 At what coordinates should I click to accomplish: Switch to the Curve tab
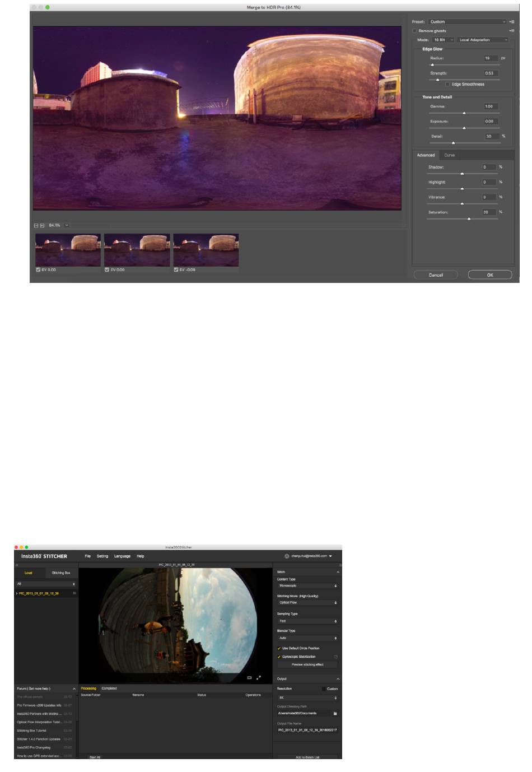tap(450, 155)
